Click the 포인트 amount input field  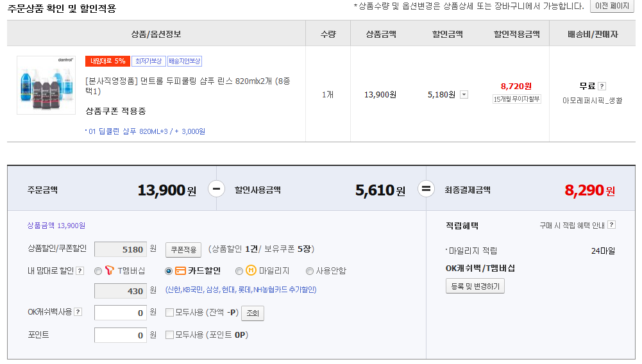tap(121, 335)
